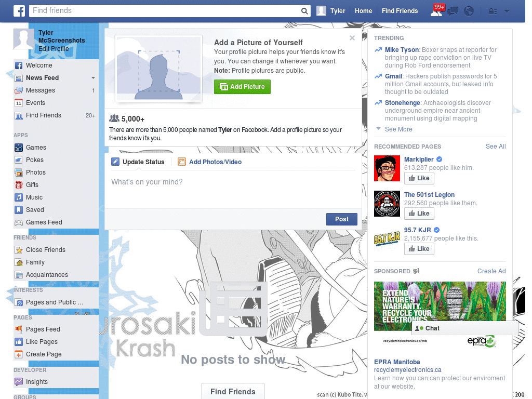Click the Welcome sidebar icon
The image size is (532, 399).
pyautogui.click(x=19, y=65)
